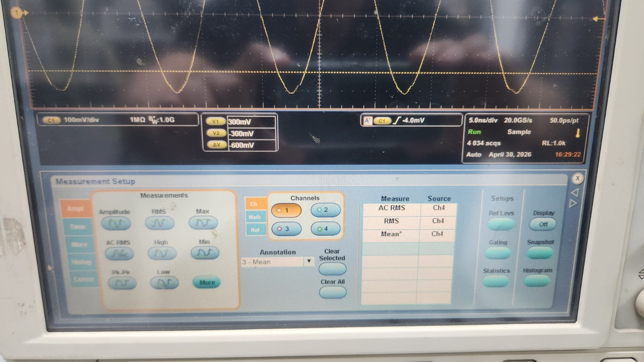Click the V1 cursor readout badge

pyautogui.click(x=216, y=121)
